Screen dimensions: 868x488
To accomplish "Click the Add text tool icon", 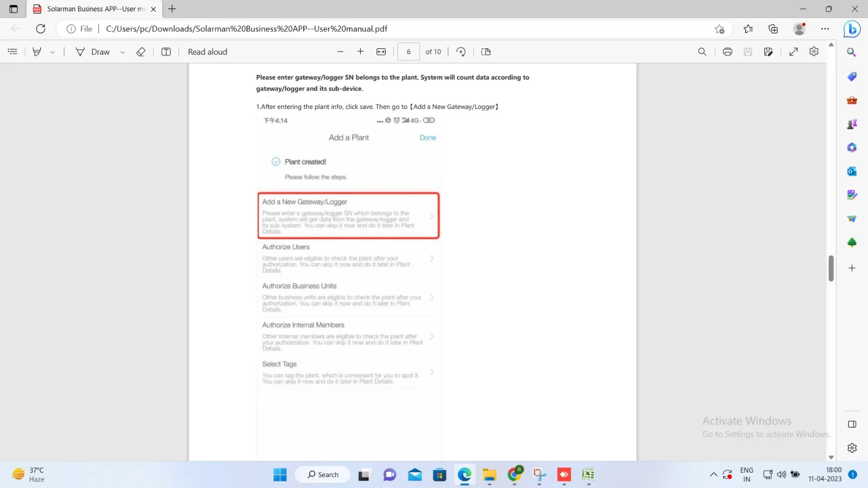I will pyautogui.click(x=166, y=52).
